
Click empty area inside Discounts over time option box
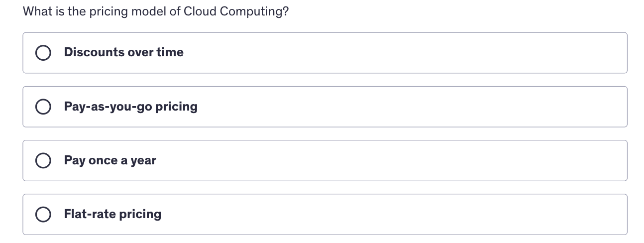(x=398, y=53)
